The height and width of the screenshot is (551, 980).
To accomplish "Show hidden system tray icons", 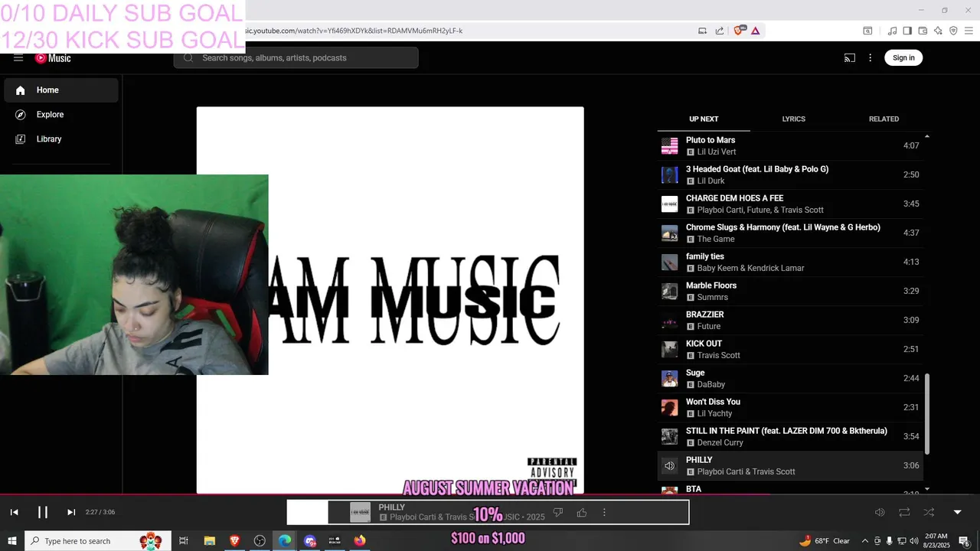I will point(865,541).
